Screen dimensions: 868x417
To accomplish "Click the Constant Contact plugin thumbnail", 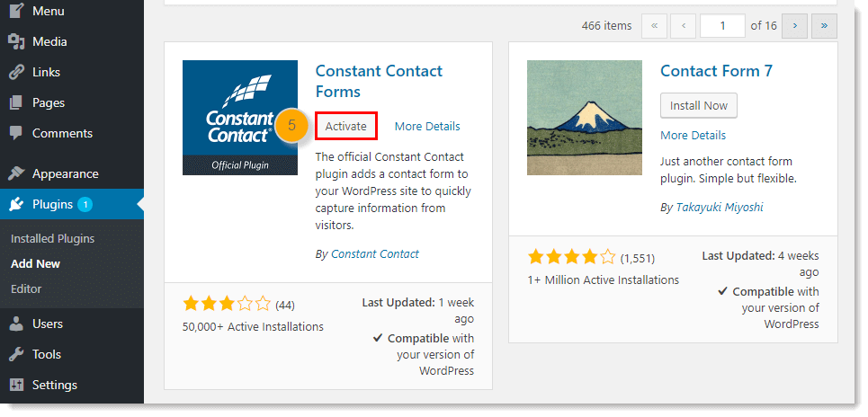I will pos(240,118).
